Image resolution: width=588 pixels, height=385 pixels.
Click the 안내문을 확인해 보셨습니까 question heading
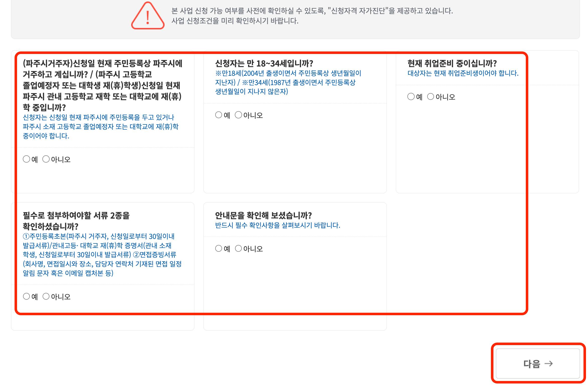pyautogui.click(x=264, y=215)
